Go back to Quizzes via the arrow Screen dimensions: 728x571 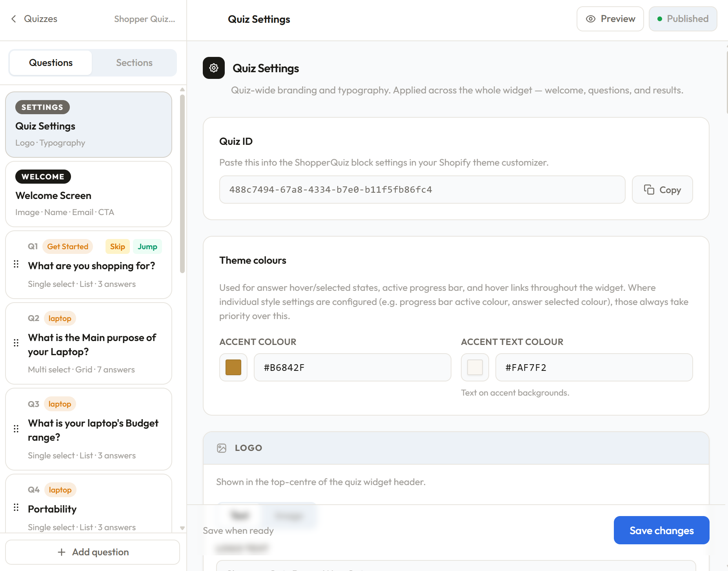[x=14, y=19]
